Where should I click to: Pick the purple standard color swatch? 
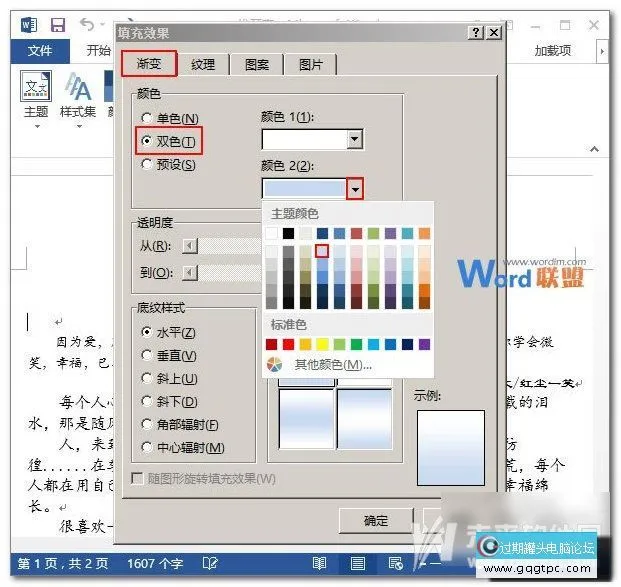click(x=424, y=344)
